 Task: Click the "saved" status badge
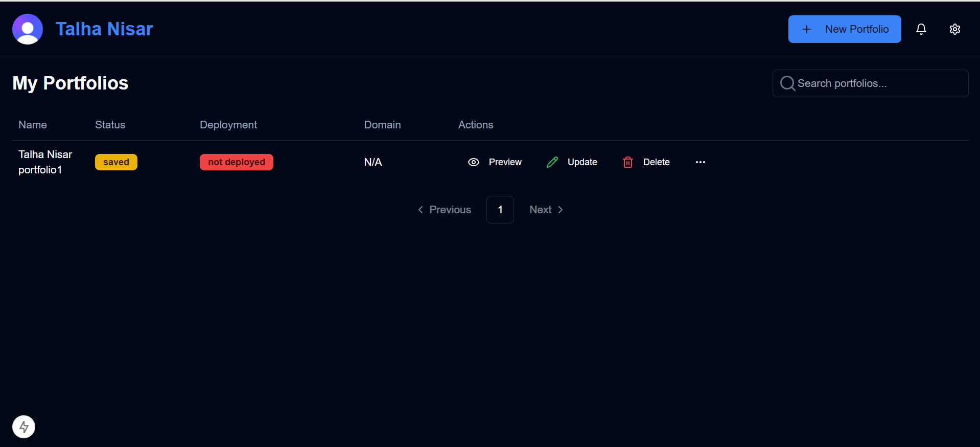point(116,162)
